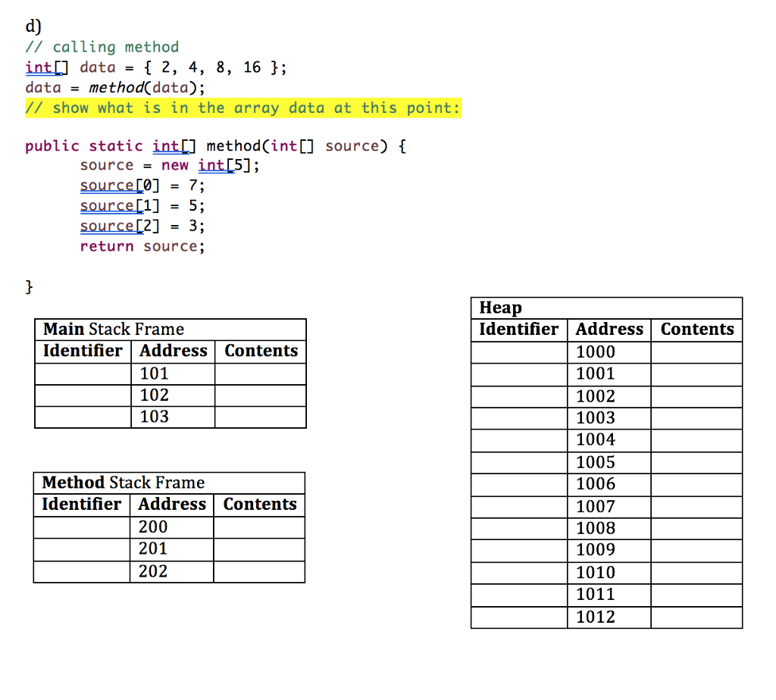The width and height of the screenshot is (776, 700).
Task: Click heap address 1006 cell
Action: click(x=609, y=484)
